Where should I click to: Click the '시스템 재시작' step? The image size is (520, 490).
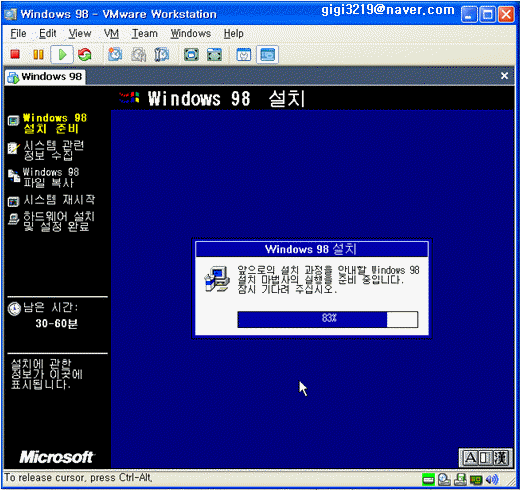tap(59, 200)
